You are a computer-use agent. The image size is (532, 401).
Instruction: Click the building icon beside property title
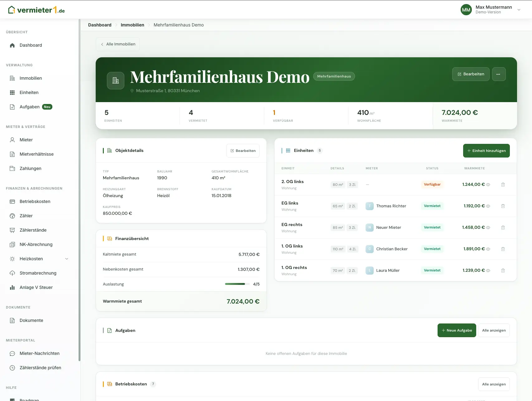[116, 80]
